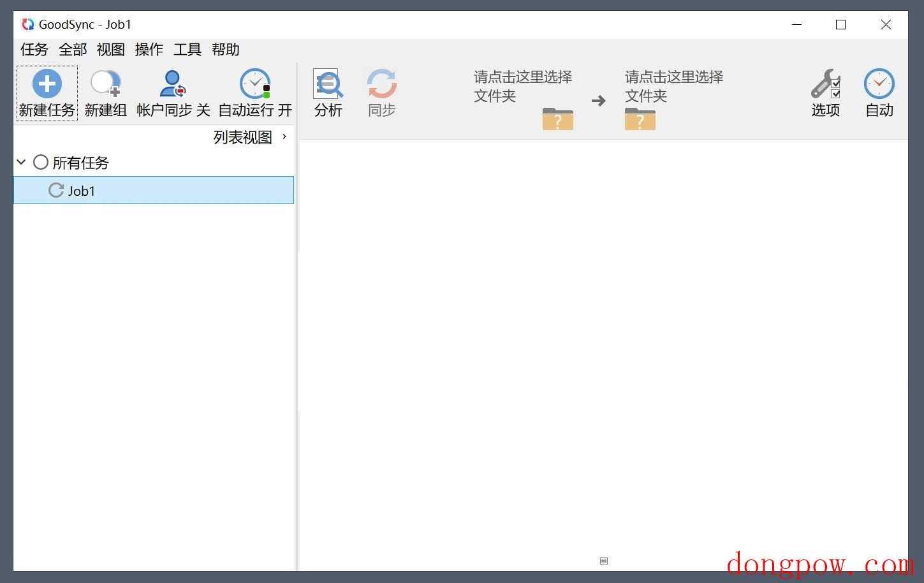
Task: Open 选项 options wrench icon
Action: coord(825,84)
